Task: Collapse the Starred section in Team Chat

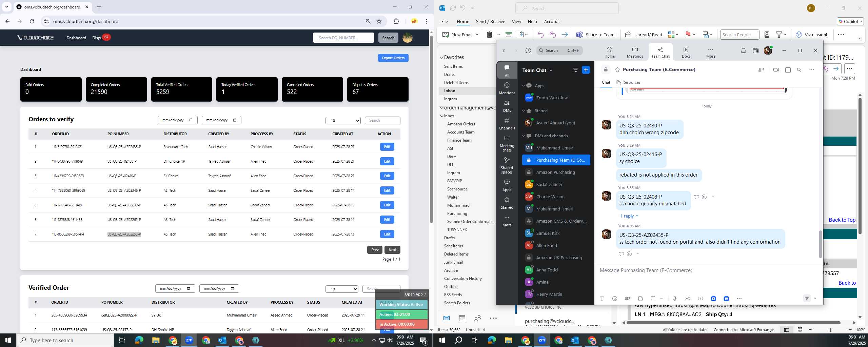Action: [523, 111]
